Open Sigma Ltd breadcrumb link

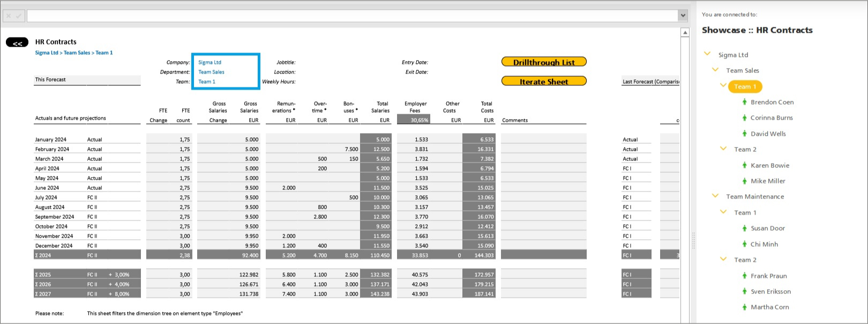[47, 53]
